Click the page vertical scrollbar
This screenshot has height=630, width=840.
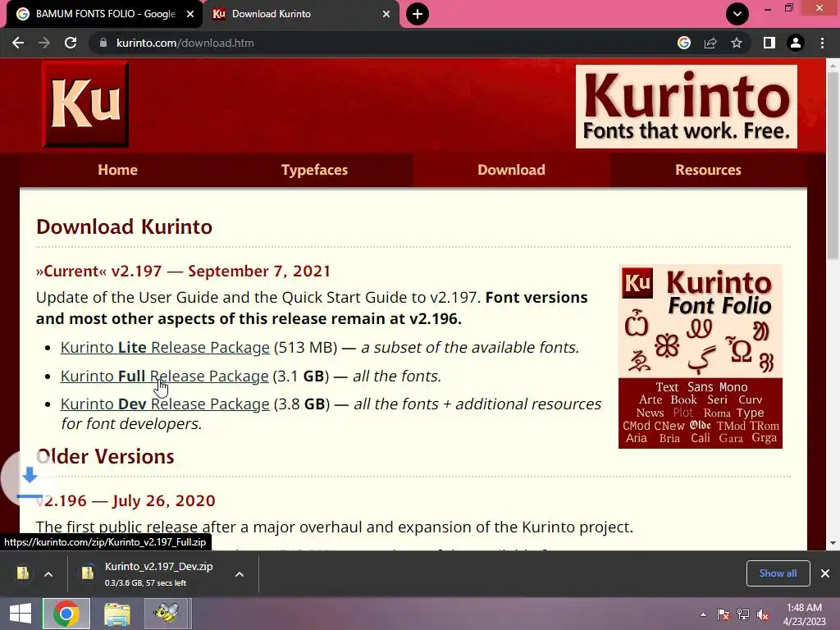(833, 166)
